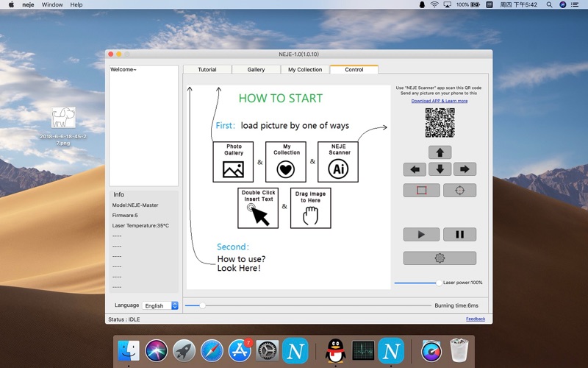This screenshot has width=588, height=368.
Task: Click the Burning time slider handle
Action: pyautogui.click(x=202, y=305)
